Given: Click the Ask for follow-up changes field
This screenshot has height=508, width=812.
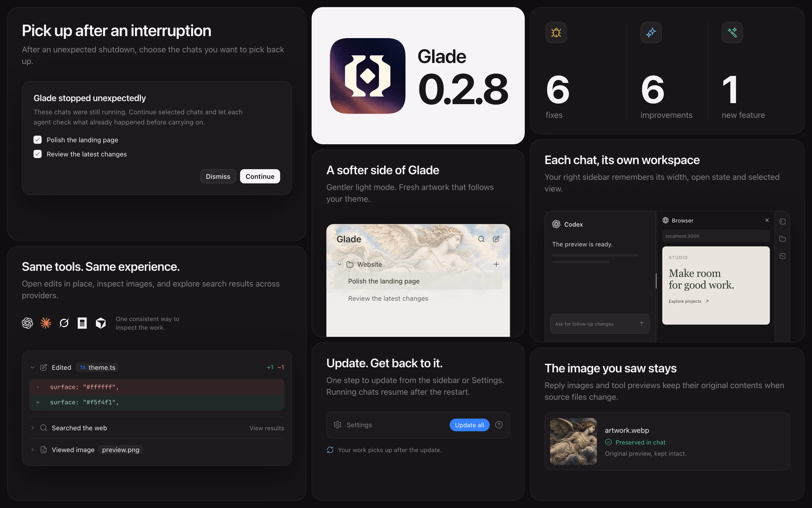Looking at the screenshot, I should click(x=600, y=324).
